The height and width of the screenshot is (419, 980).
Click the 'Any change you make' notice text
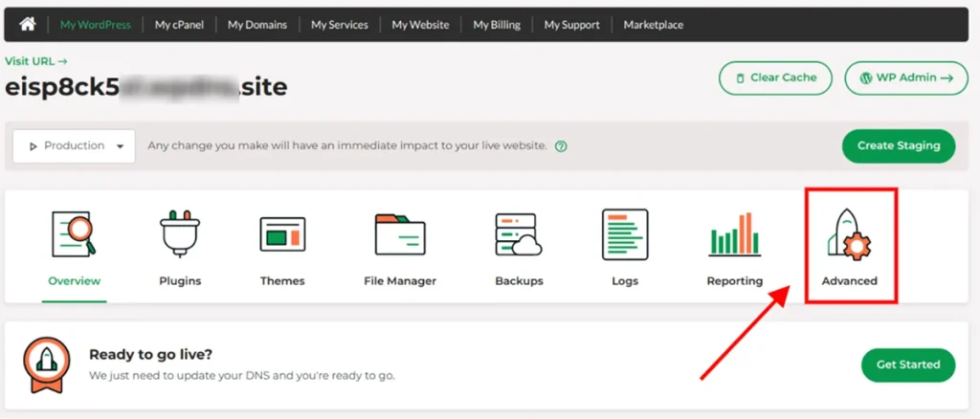tap(347, 146)
